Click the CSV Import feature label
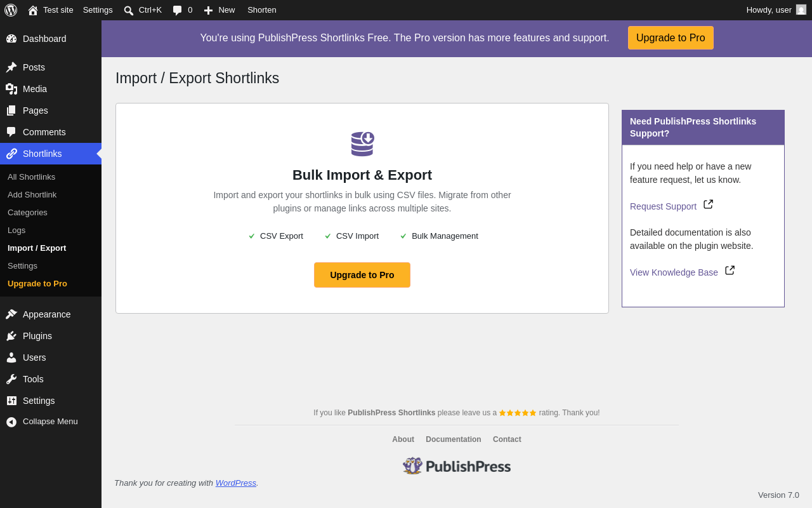The width and height of the screenshot is (812, 508). (357, 236)
